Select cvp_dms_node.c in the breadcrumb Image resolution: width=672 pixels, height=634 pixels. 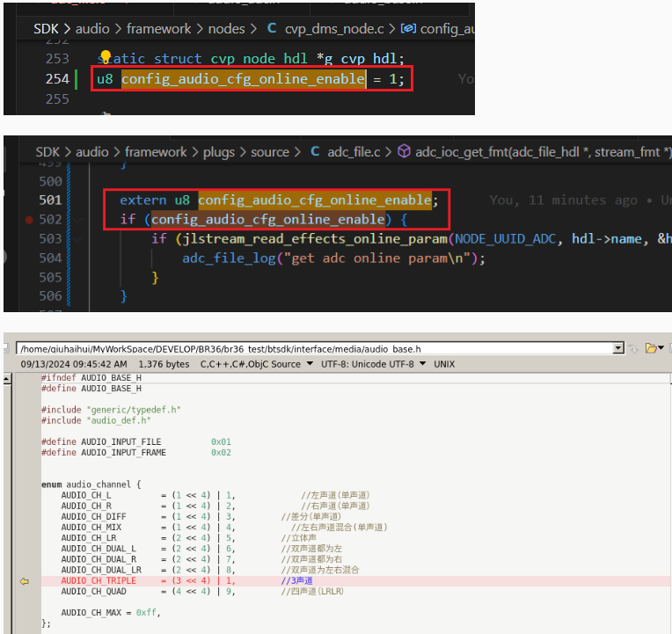(x=334, y=29)
